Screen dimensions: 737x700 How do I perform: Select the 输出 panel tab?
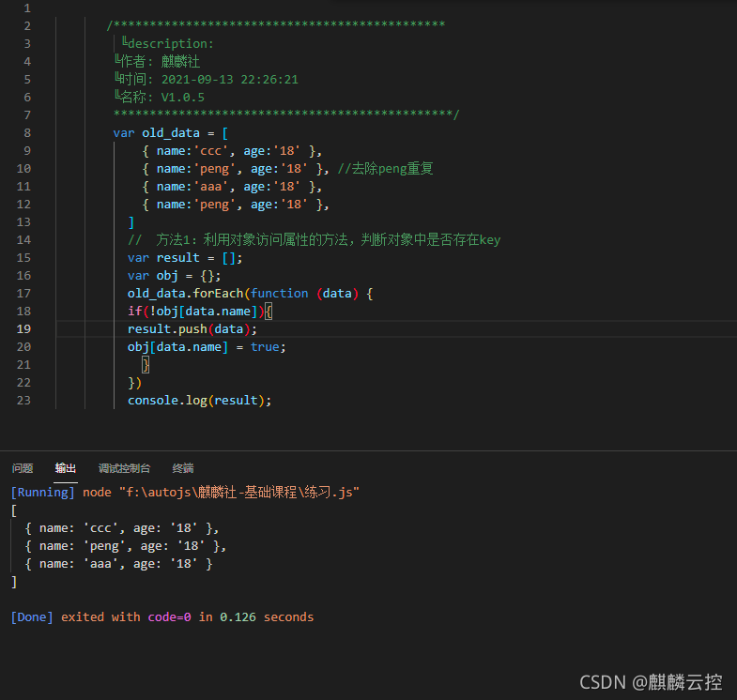(x=66, y=468)
